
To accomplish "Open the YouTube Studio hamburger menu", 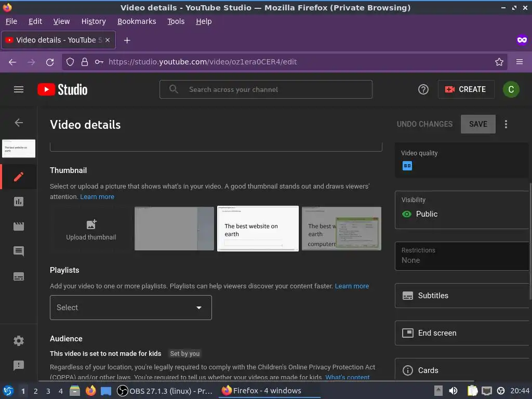I will [x=19, y=89].
